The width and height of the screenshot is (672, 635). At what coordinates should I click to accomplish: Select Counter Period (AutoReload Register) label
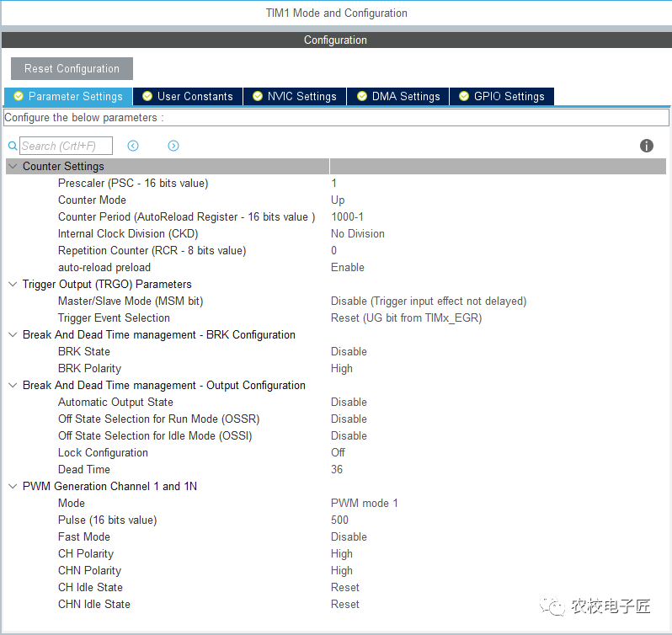pos(186,216)
